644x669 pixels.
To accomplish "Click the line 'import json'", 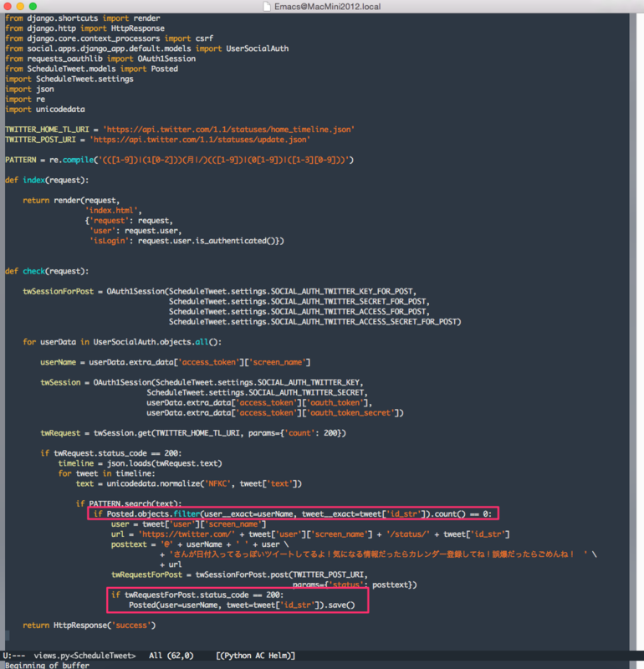I will (29, 89).
